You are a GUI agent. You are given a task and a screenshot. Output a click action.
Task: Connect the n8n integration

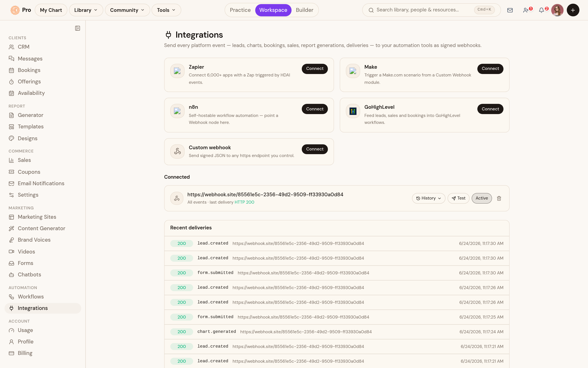pos(315,109)
